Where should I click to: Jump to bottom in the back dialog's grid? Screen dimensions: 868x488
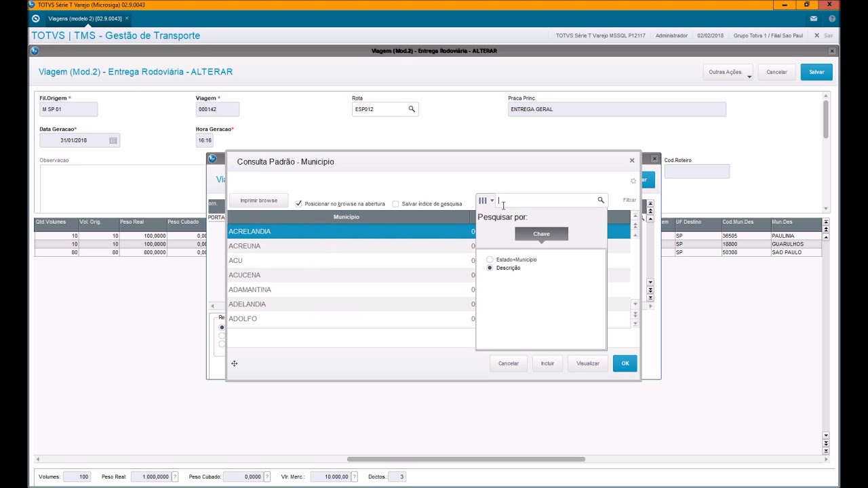pos(650,298)
